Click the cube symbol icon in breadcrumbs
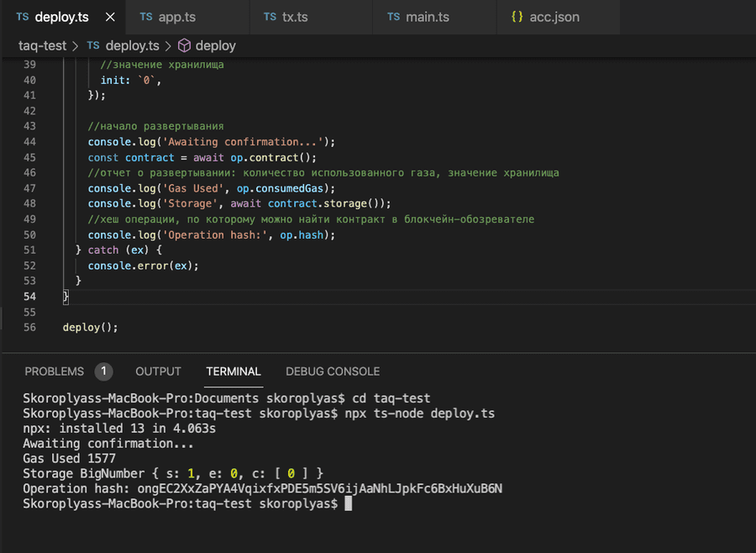Screen dimensions: 756x553 [x=184, y=45]
